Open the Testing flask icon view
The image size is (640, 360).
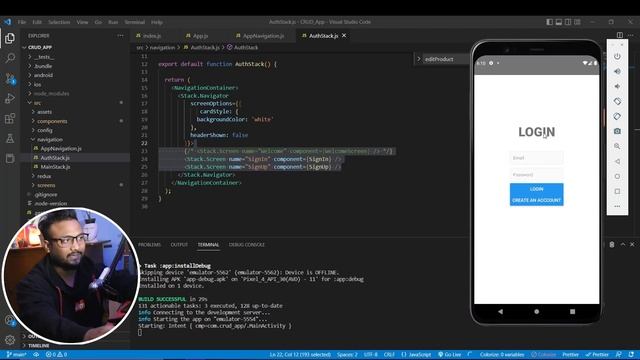pyautogui.click(x=10, y=138)
